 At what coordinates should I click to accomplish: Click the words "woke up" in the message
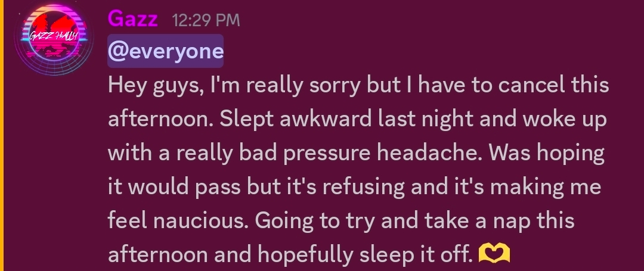565,119
